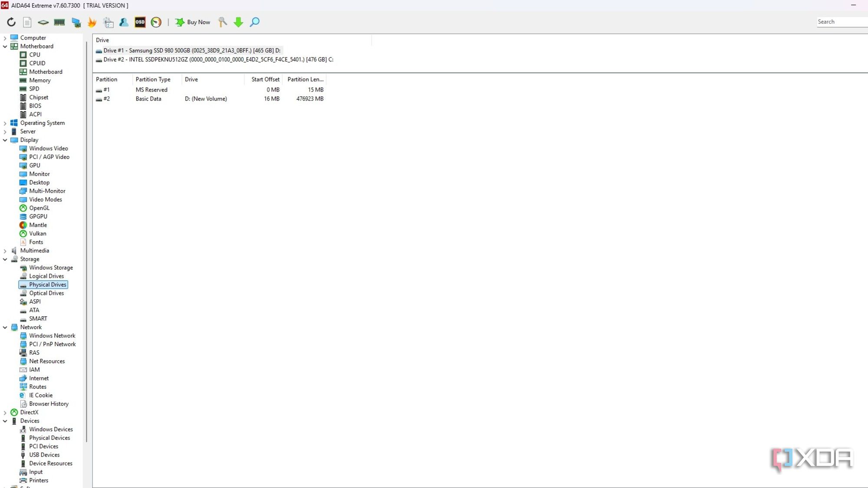
Task: Expand the DirectX tree node
Action: point(5,413)
